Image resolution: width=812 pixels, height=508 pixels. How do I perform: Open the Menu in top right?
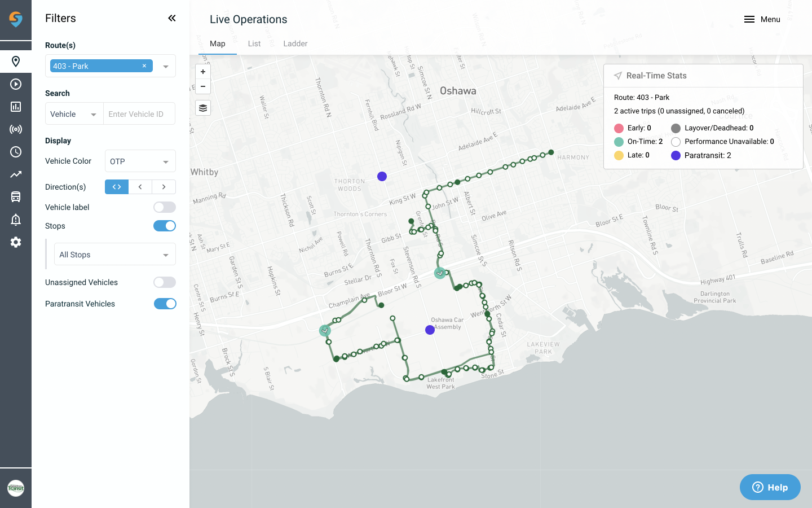[762, 19]
